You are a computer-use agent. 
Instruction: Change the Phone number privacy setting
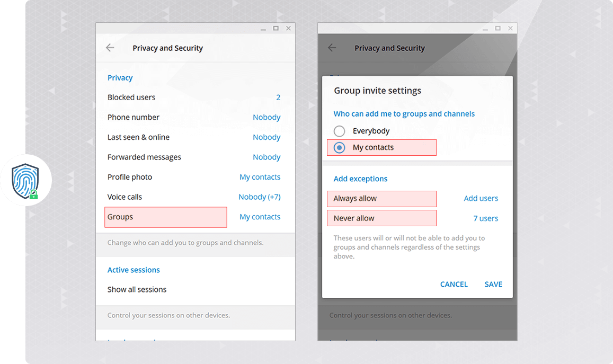(x=193, y=117)
